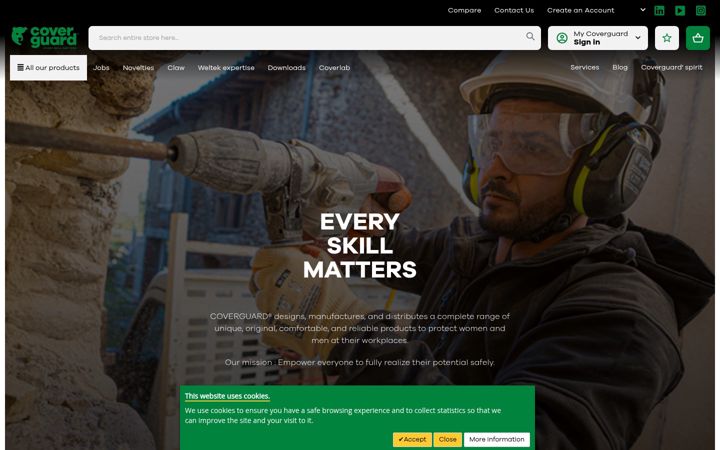
Task: Open the Coverlab menu item
Action: (334, 68)
